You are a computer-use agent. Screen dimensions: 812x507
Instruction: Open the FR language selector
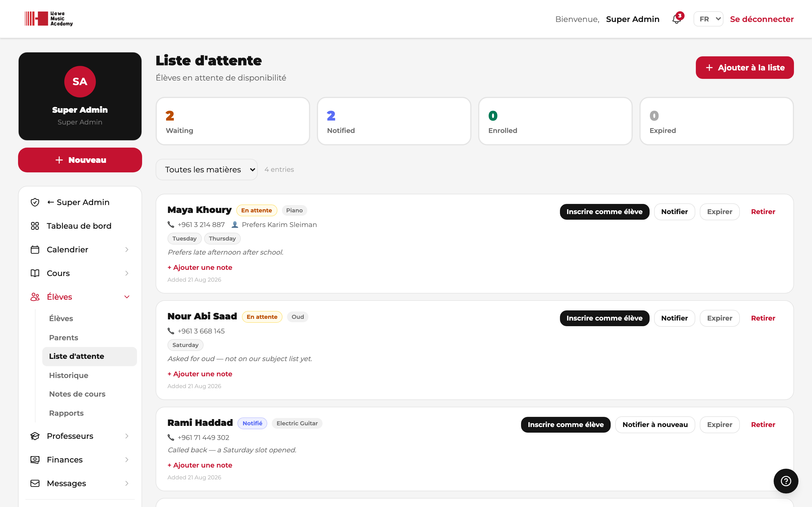click(x=708, y=19)
